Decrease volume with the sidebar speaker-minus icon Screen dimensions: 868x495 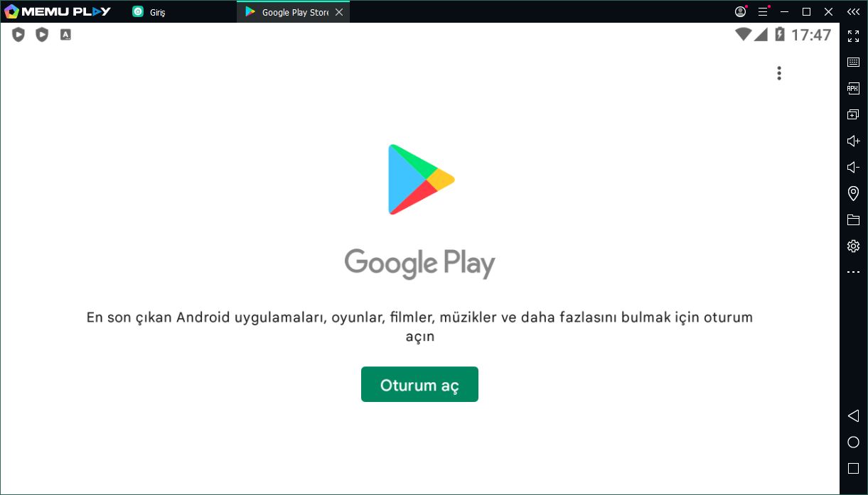[x=853, y=167]
